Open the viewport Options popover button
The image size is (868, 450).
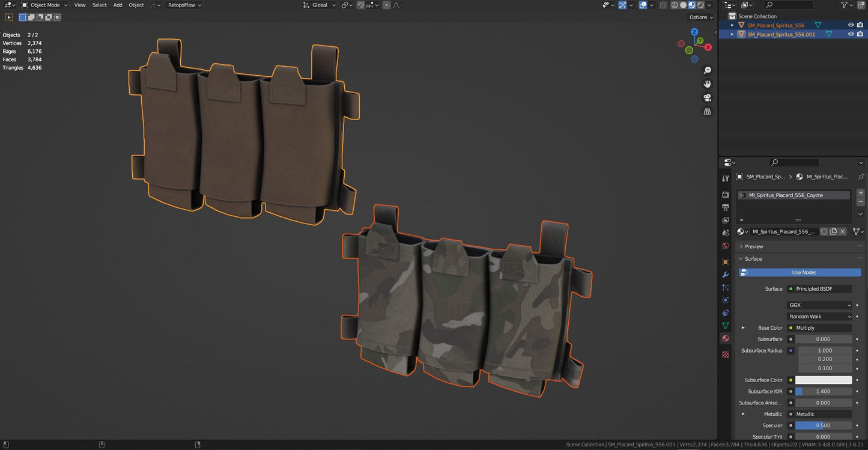(x=700, y=17)
